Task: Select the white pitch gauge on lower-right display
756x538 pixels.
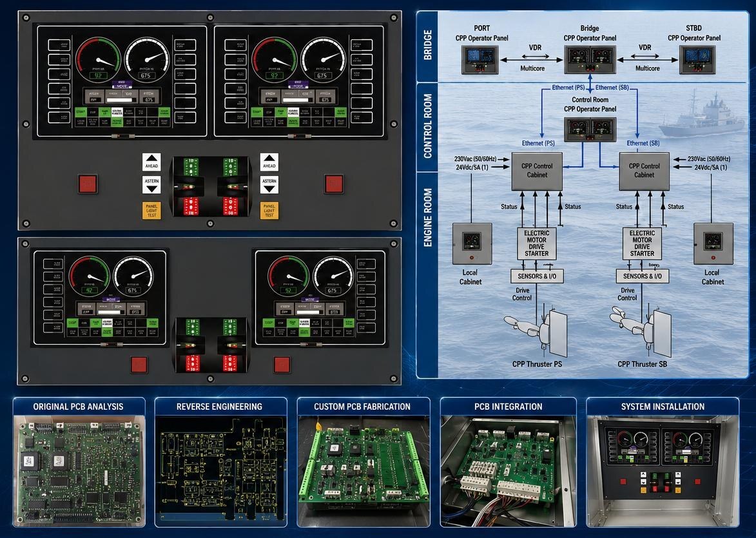Action: [x=333, y=276]
